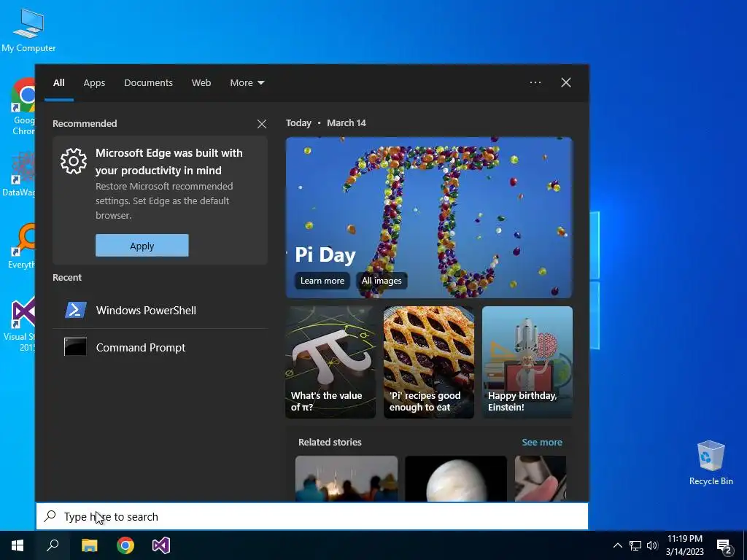The height and width of the screenshot is (560, 747).
Task: Launch Google Chrome from the taskbar
Action: tap(125, 545)
